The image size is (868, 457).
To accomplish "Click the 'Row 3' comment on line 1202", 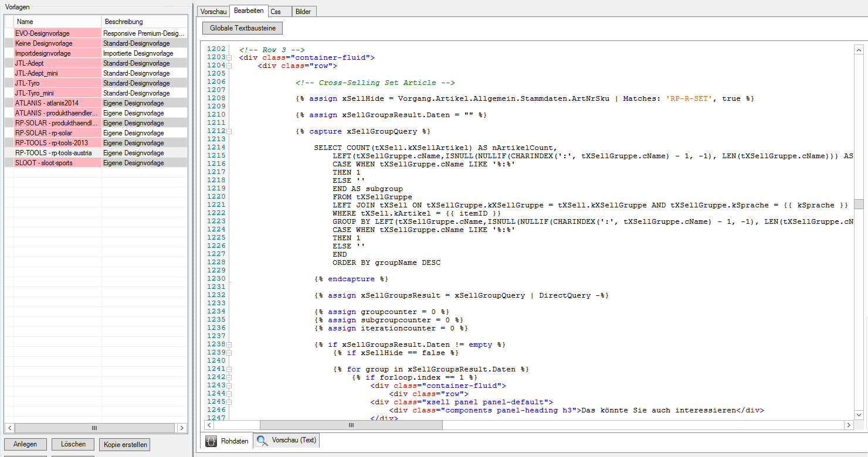I will tap(272, 50).
